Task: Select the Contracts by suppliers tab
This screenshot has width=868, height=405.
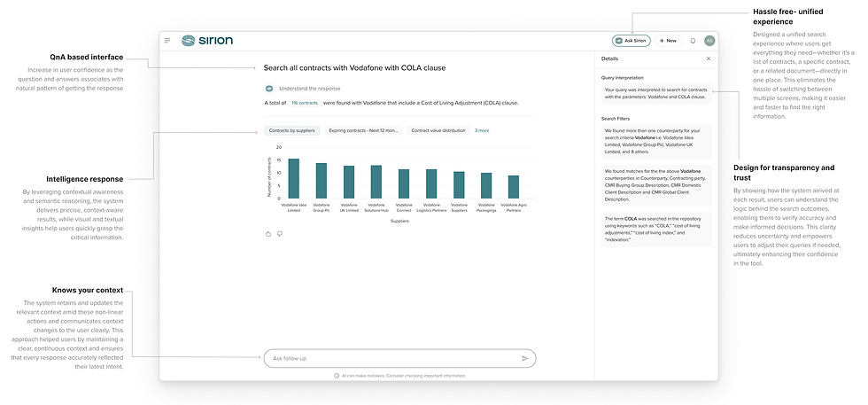Action: click(x=291, y=131)
